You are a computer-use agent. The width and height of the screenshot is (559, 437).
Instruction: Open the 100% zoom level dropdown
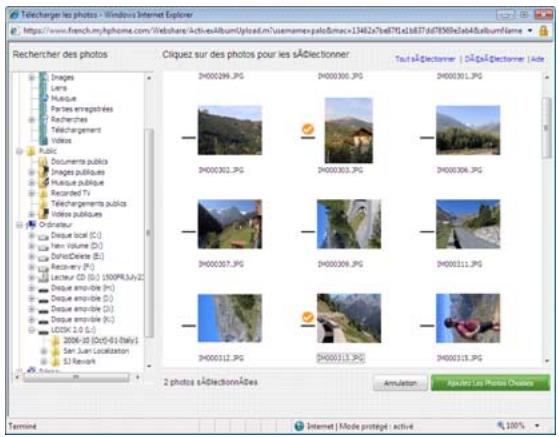click(537, 425)
